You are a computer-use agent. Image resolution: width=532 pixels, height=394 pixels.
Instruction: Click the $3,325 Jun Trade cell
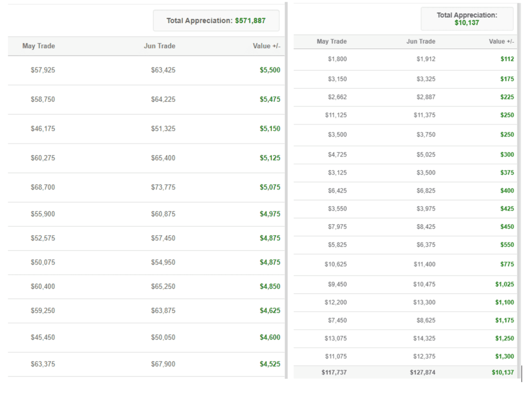[426, 79]
